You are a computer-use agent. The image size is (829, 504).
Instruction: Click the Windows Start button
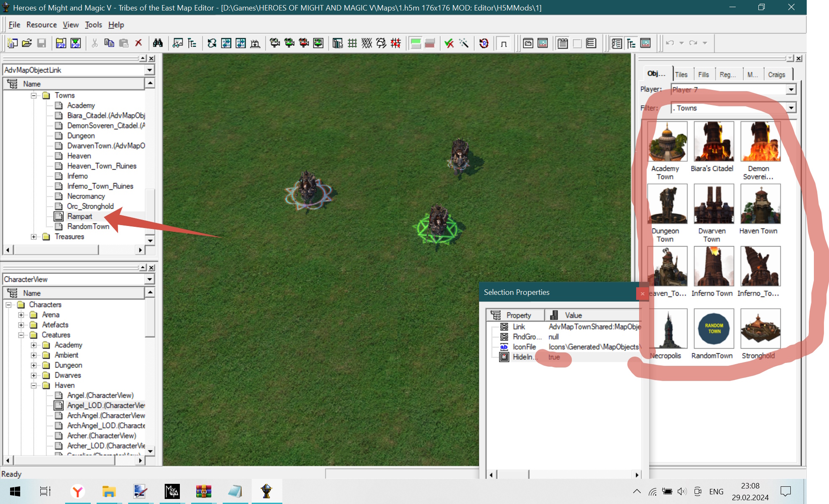tap(15, 491)
